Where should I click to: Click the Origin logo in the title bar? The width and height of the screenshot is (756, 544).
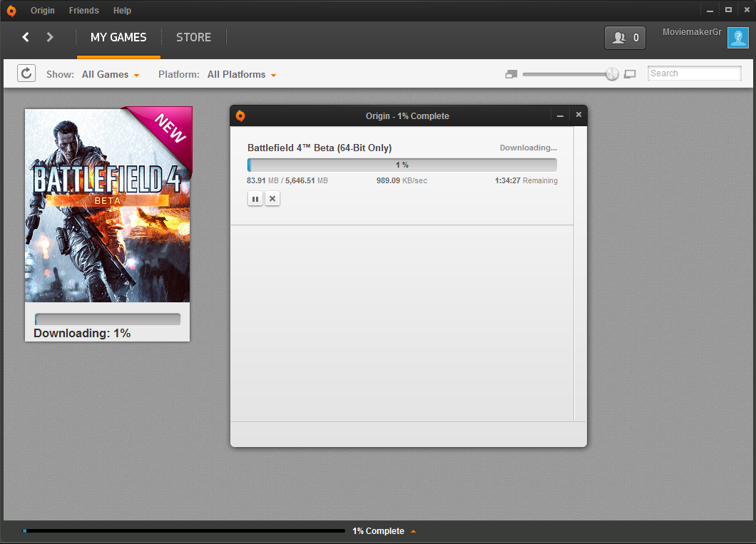(11, 11)
